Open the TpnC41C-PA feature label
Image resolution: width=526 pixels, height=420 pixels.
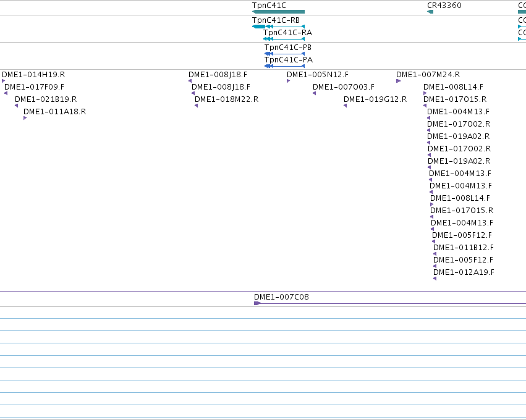(x=289, y=60)
